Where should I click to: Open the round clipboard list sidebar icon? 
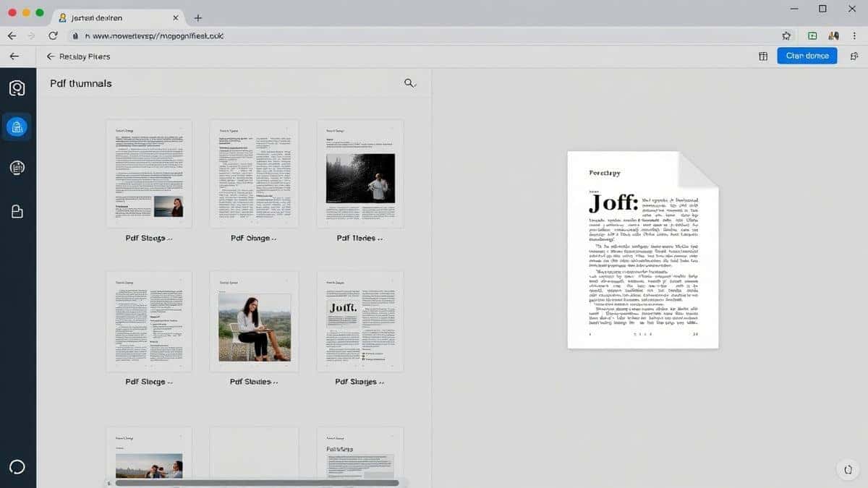point(17,168)
